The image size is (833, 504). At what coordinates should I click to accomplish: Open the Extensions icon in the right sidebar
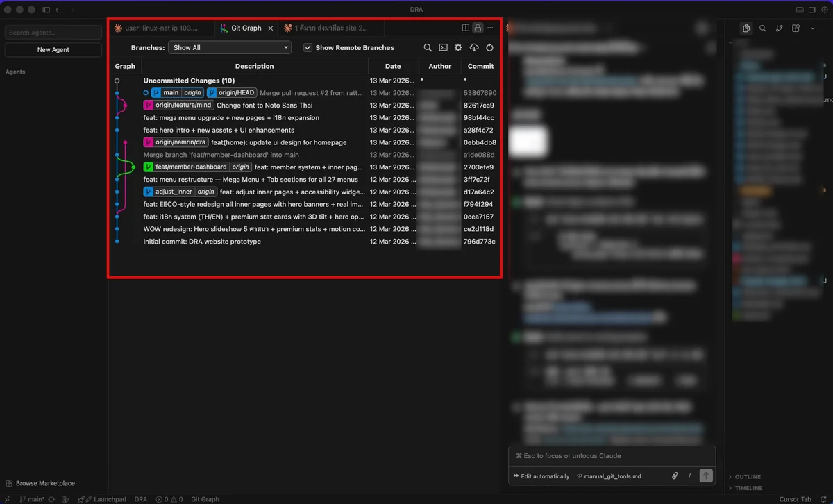click(x=796, y=28)
